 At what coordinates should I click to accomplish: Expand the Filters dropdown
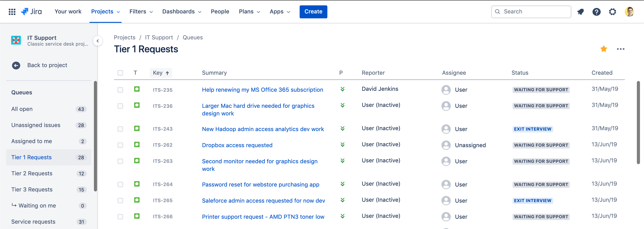(141, 12)
